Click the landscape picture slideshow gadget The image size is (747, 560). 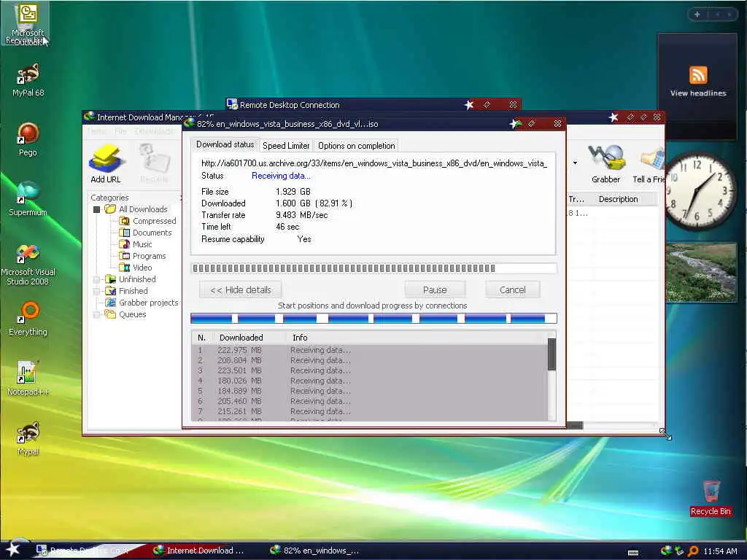click(701, 273)
